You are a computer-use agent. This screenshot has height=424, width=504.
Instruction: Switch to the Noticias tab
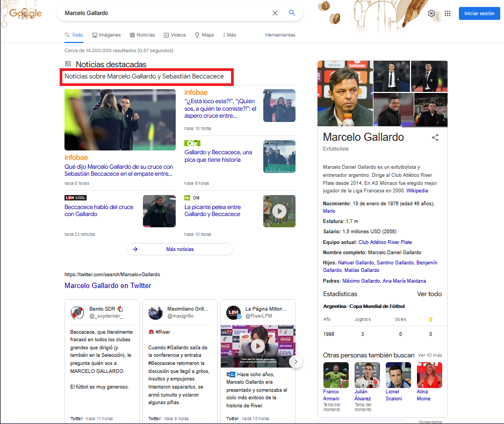(x=142, y=35)
